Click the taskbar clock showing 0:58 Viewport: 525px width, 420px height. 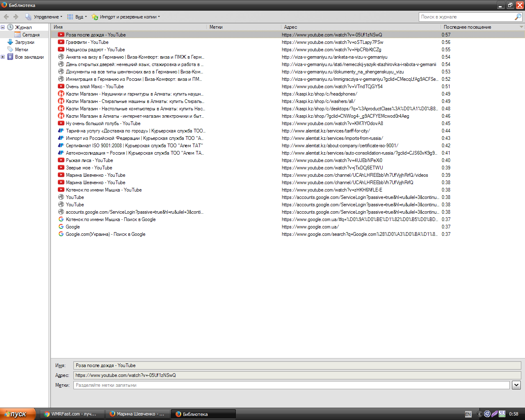point(514,414)
